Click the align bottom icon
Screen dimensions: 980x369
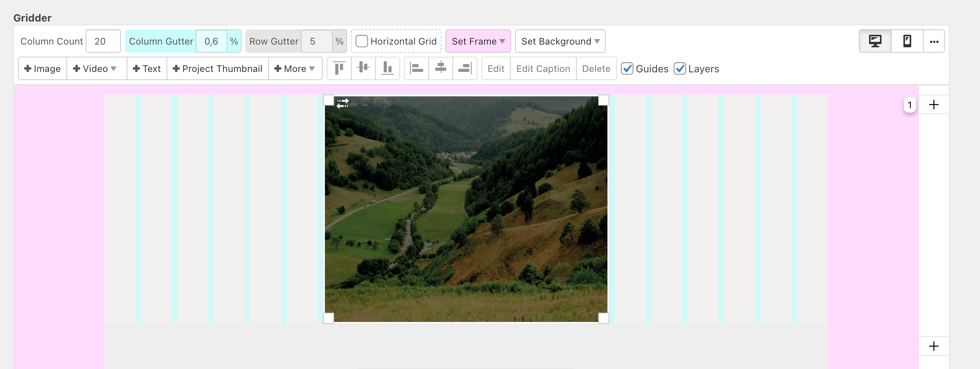click(387, 68)
